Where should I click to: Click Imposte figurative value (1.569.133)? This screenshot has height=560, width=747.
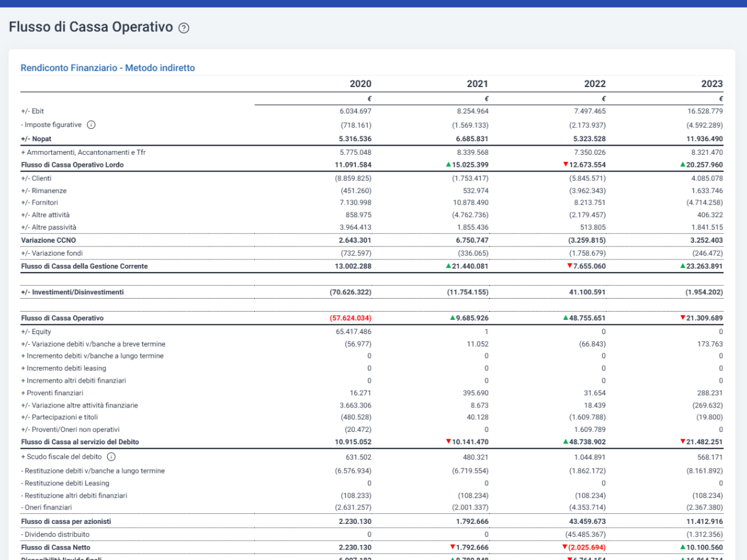click(x=469, y=125)
